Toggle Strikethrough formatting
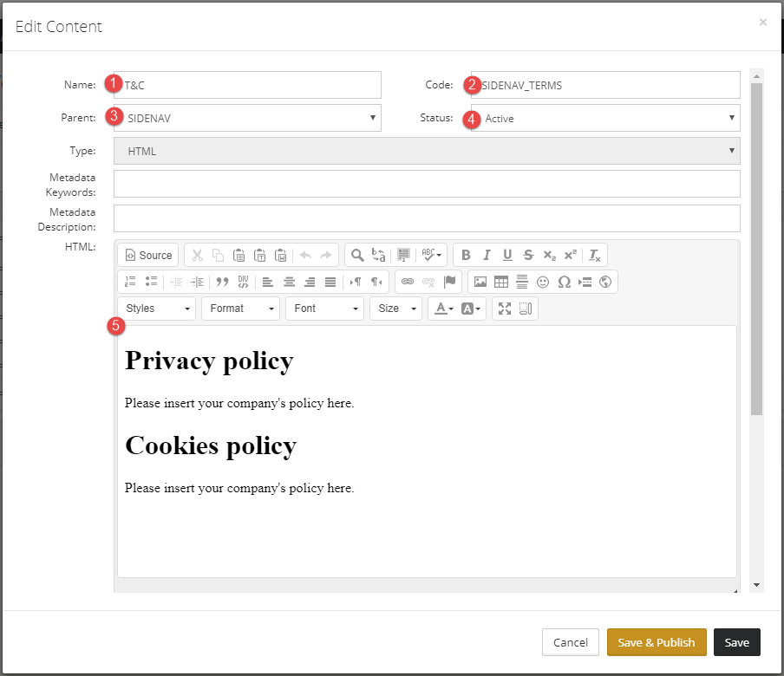Image resolution: width=784 pixels, height=676 pixels. point(528,256)
